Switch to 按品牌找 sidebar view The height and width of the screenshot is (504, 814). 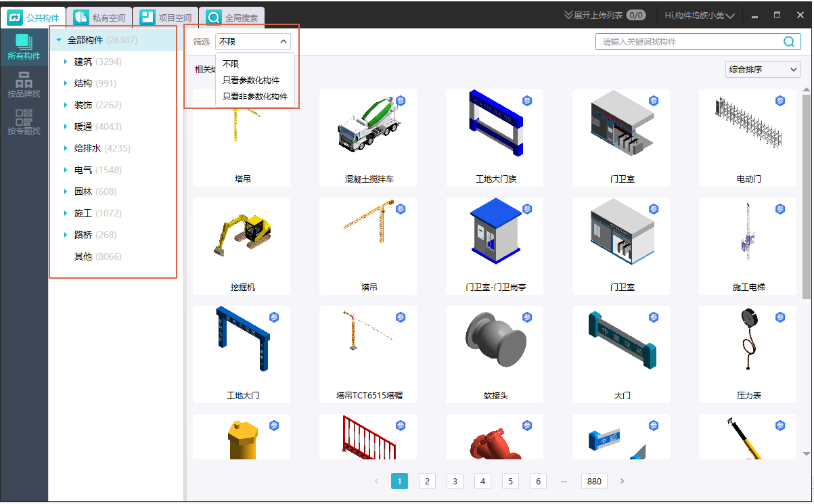24,85
